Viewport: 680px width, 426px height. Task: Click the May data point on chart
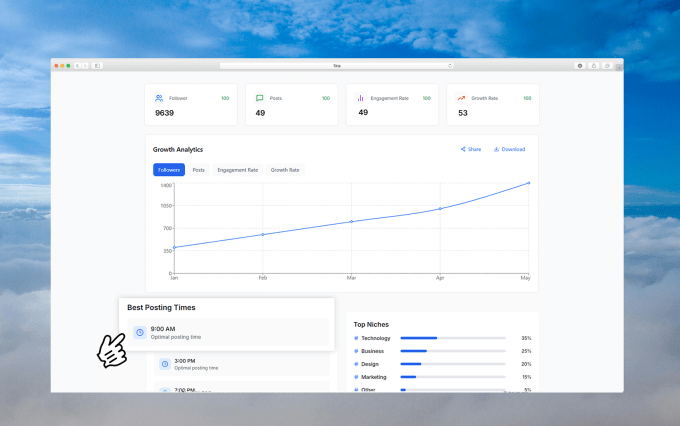tap(528, 183)
